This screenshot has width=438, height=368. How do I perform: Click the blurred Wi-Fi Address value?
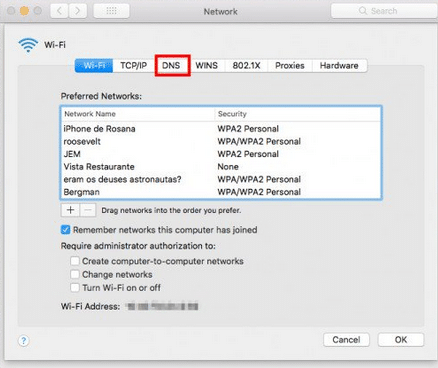coord(162,306)
